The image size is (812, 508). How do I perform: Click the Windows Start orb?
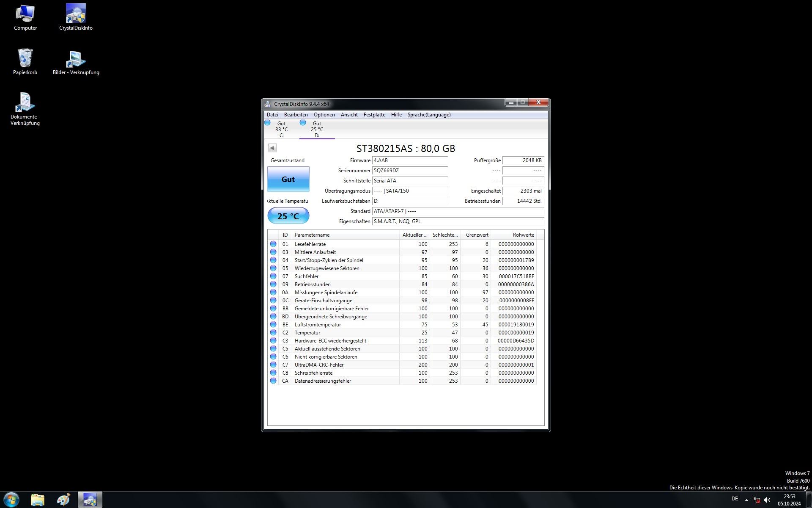click(x=11, y=500)
